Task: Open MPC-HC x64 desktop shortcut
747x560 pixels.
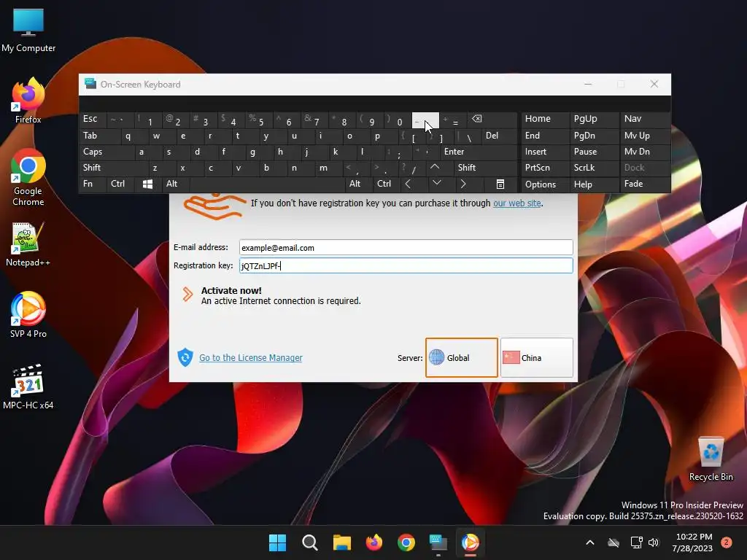Action: pos(28,386)
